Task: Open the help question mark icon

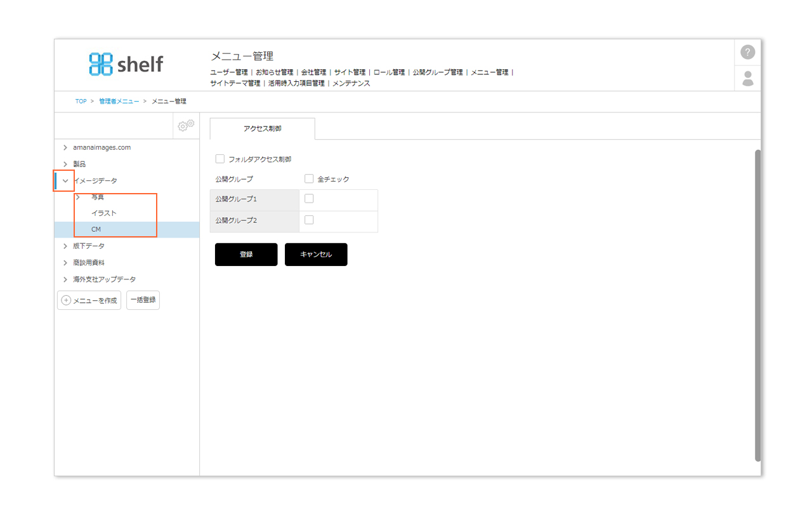Action: pyautogui.click(x=748, y=53)
